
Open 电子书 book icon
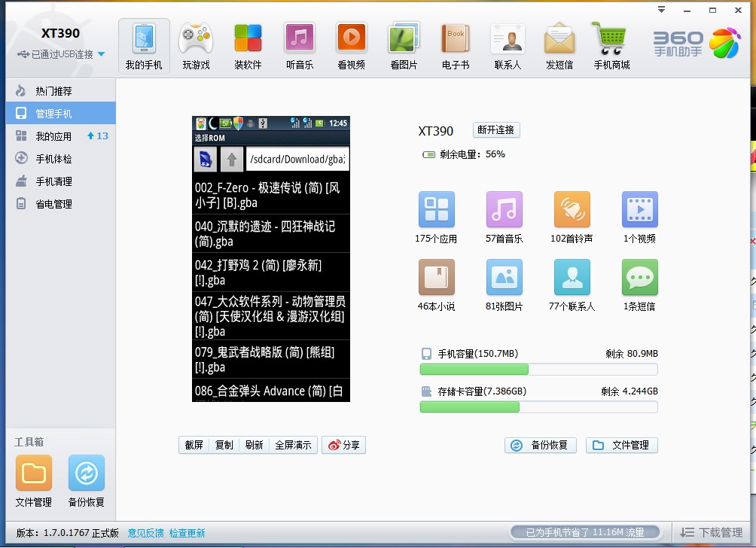[456, 46]
